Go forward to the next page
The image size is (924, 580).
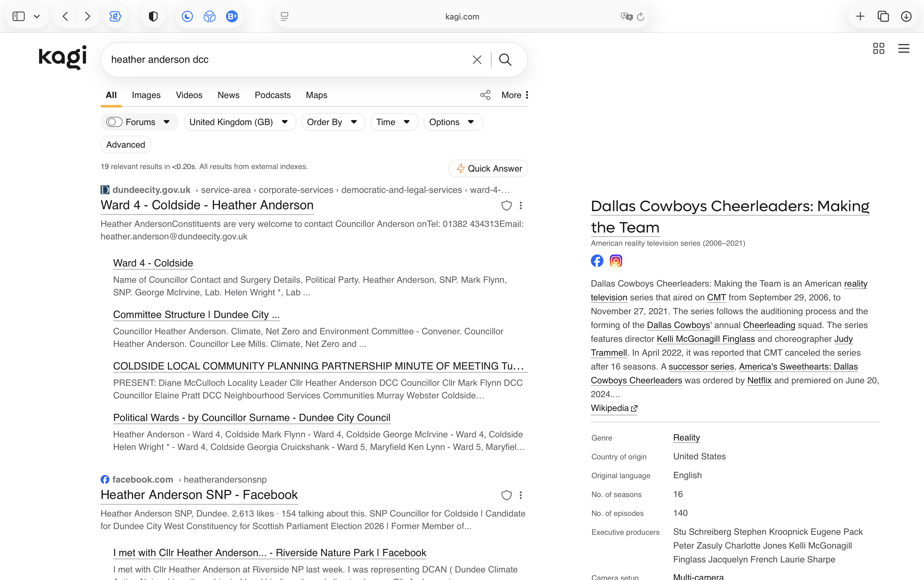click(x=87, y=16)
